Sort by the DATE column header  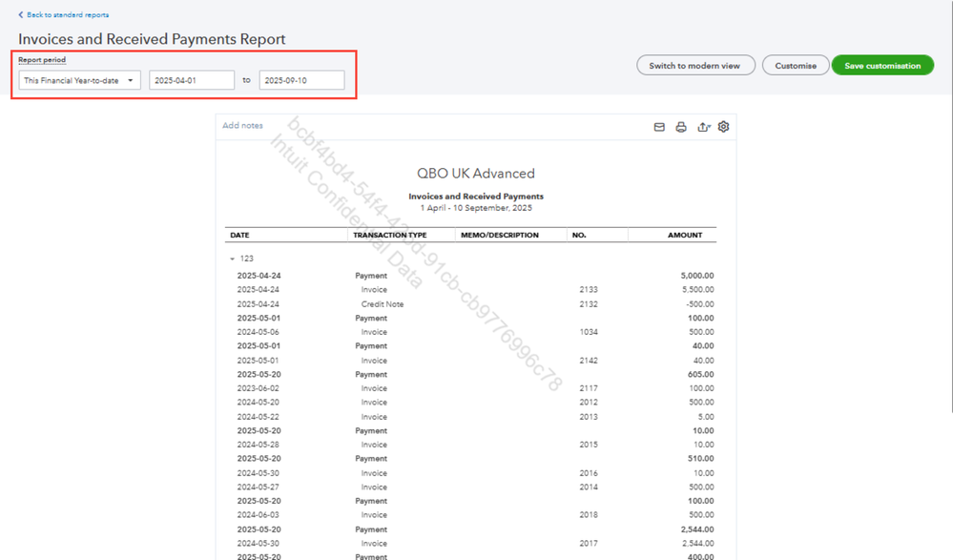(x=239, y=236)
